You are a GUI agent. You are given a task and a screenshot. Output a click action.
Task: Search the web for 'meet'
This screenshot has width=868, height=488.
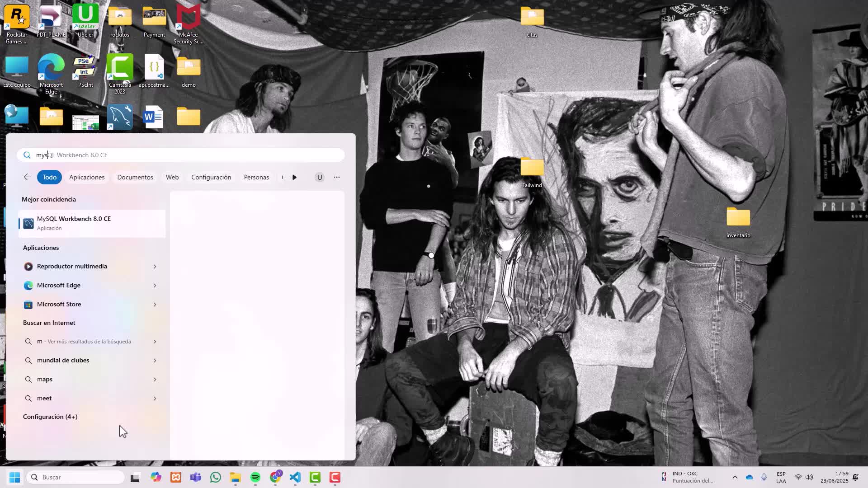coord(92,399)
